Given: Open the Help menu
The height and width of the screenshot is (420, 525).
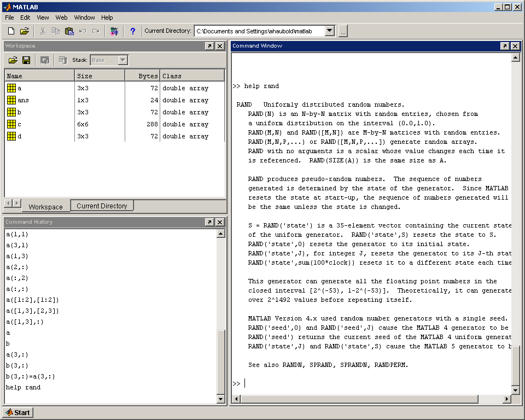Looking at the screenshot, I should [107, 17].
